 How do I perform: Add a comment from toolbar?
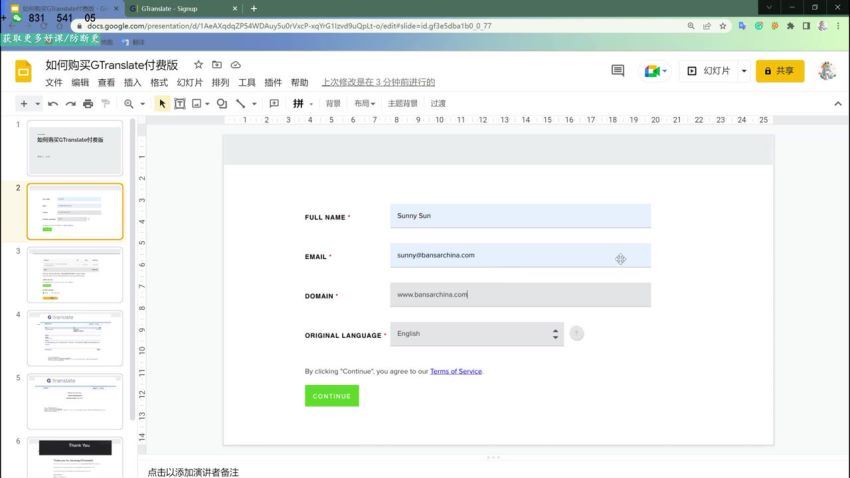click(x=274, y=104)
